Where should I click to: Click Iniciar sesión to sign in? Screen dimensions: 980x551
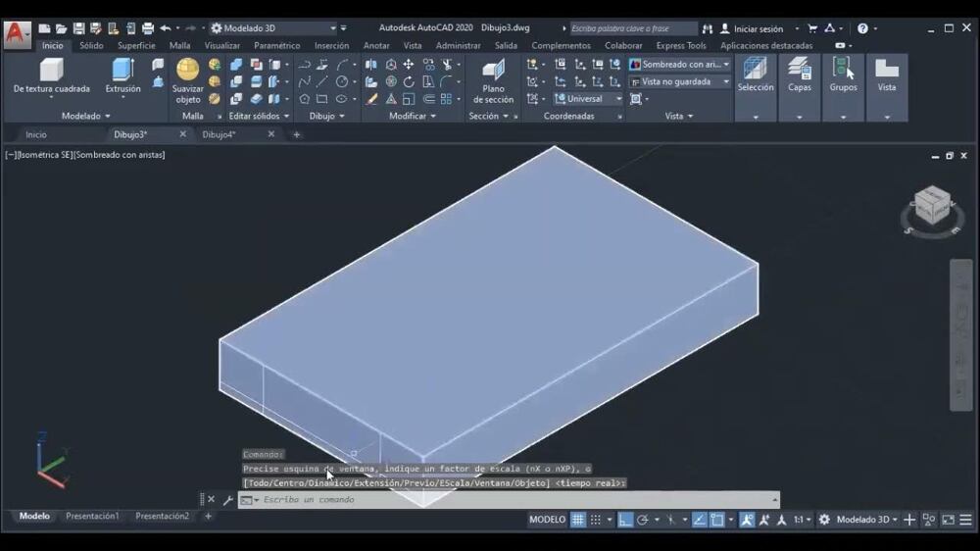coord(758,28)
